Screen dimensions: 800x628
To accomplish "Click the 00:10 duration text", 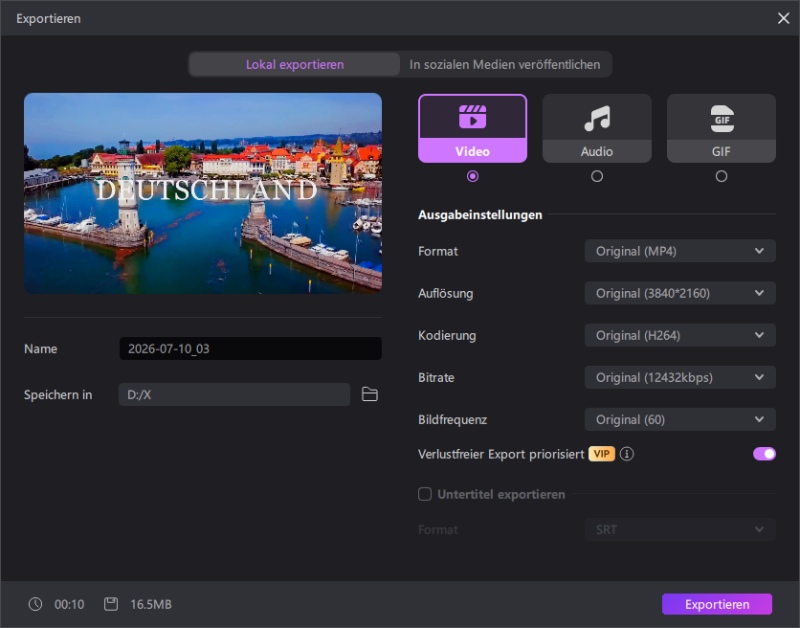I will click(x=69, y=605).
